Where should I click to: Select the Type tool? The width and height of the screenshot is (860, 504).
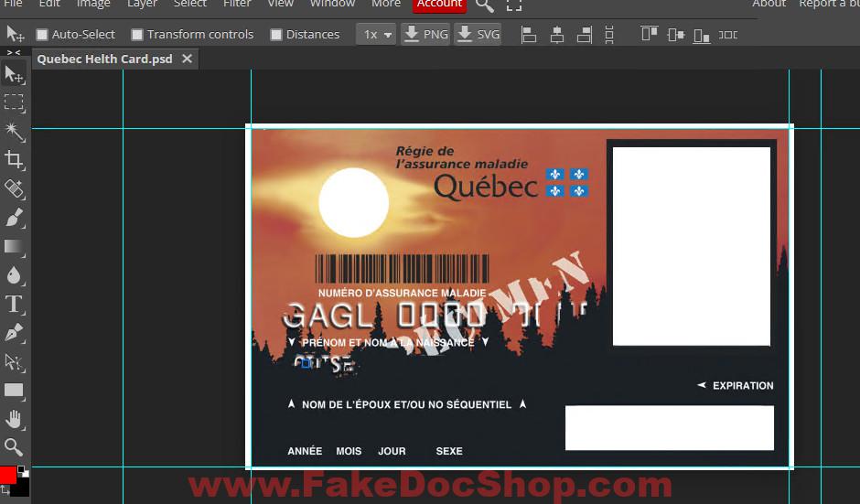pyautogui.click(x=14, y=304)
